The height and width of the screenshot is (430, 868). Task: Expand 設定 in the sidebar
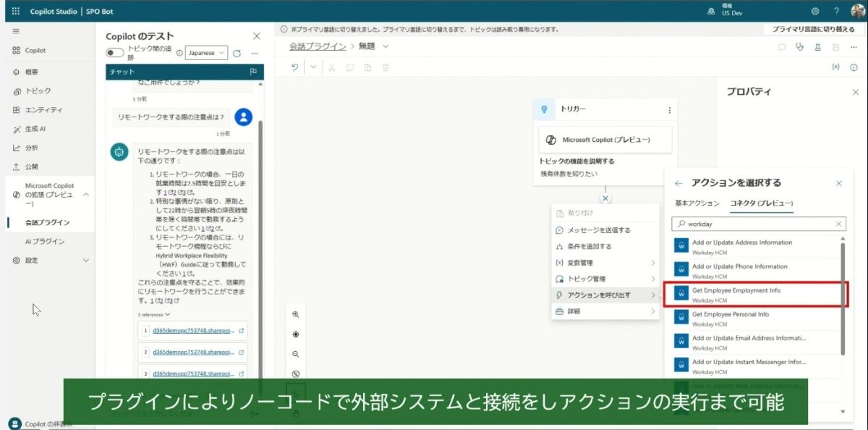point(85,260)
